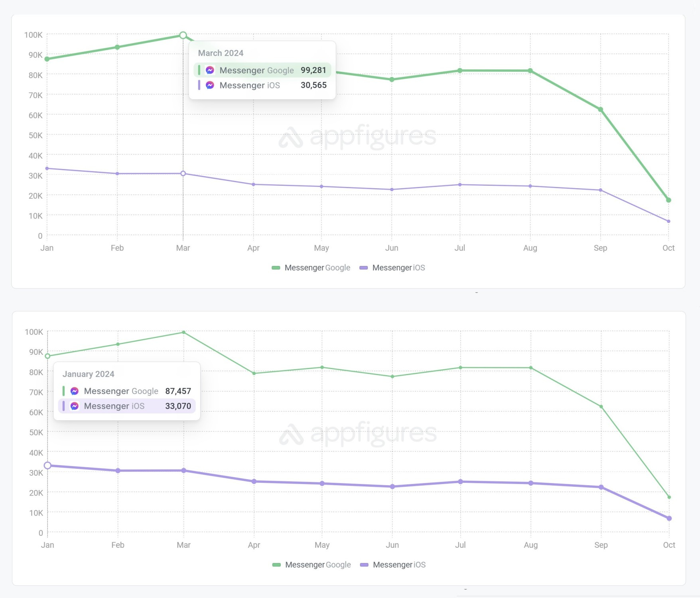Click the Jan label on bottom chart axis
700x598 pixels.
tap(47, 545)
